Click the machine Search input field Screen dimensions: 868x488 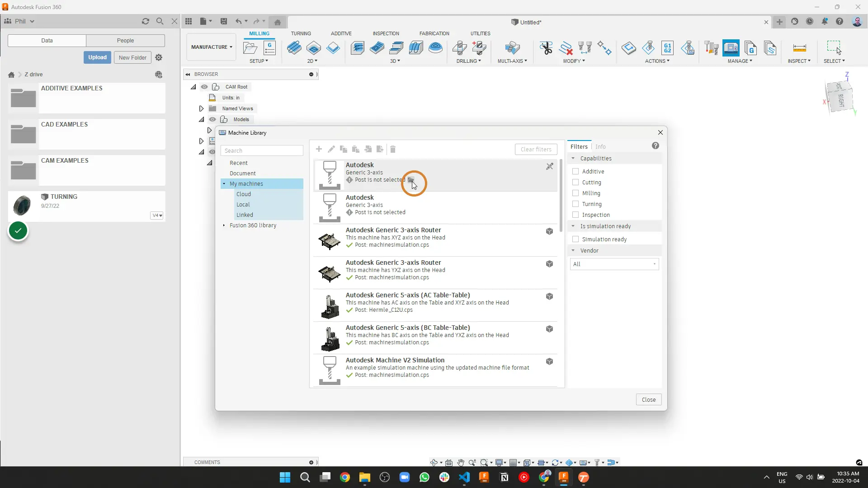click(262, 150)
